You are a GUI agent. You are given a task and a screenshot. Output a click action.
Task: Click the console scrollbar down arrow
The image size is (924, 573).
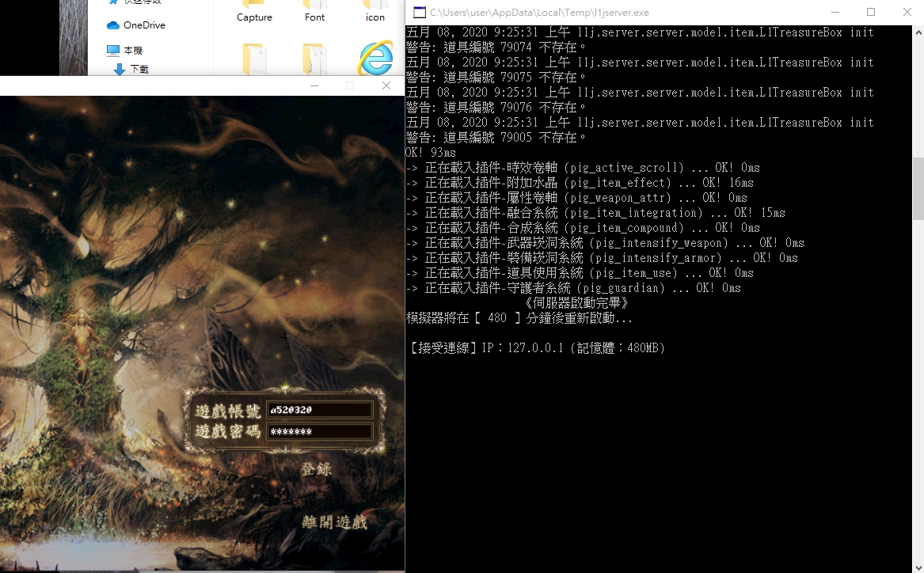(918, 567)
